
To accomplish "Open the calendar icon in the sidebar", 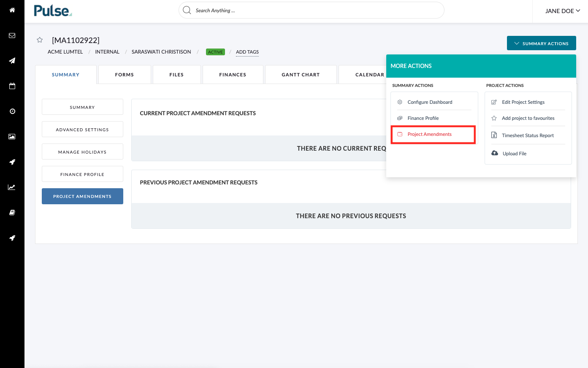I will [12, 86].
